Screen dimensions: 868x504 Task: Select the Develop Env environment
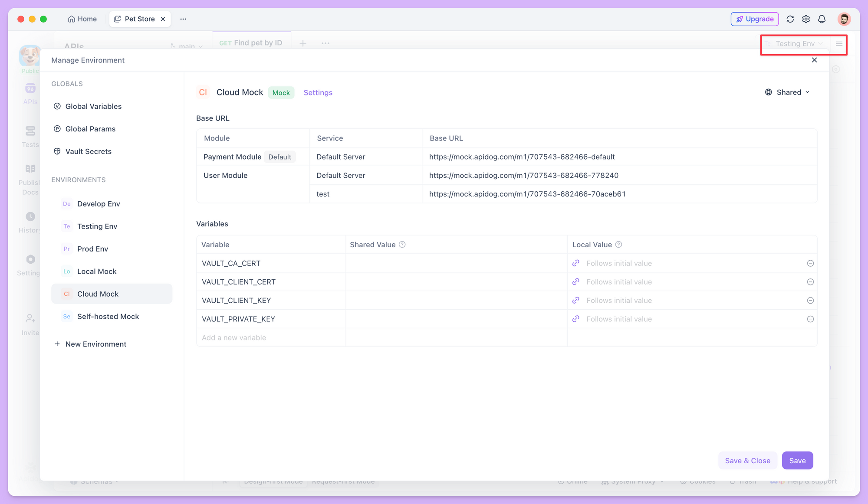(x=112, y=204)
